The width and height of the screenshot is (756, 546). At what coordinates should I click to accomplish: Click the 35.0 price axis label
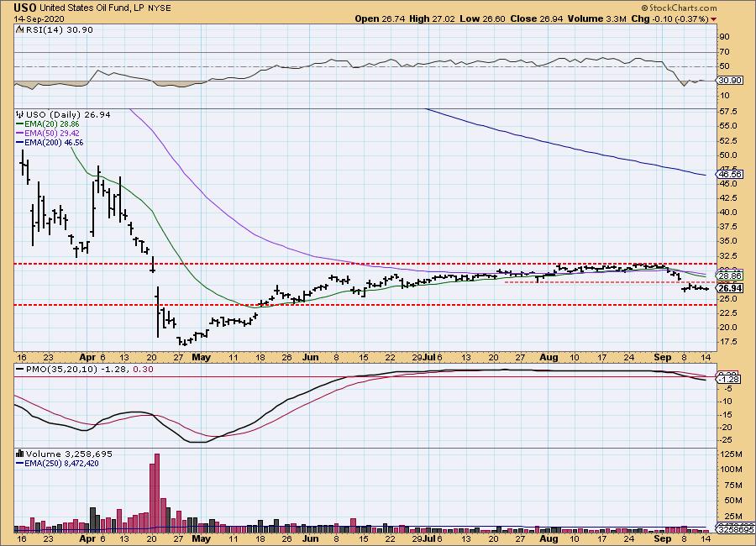pyautogui.click(x=727, y=241)
